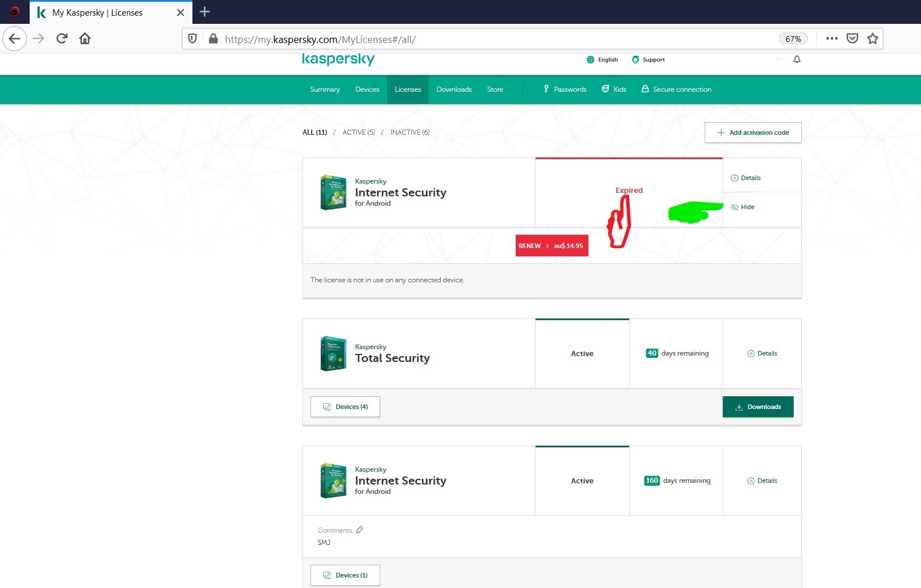Close the My Kaspersky Licenses tab
The image size is (921, 588).
[180, 12]
